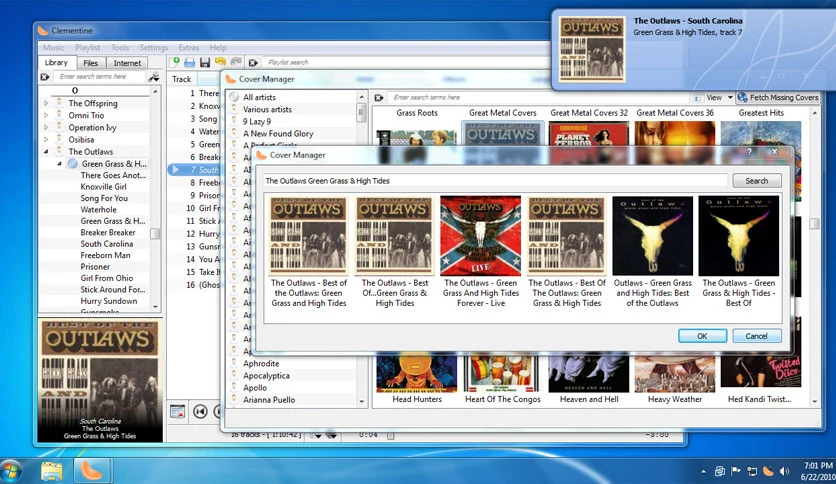
Task: Select the Freeborn Man track in library
Action: pyautogui.click(x=105, y=255)
